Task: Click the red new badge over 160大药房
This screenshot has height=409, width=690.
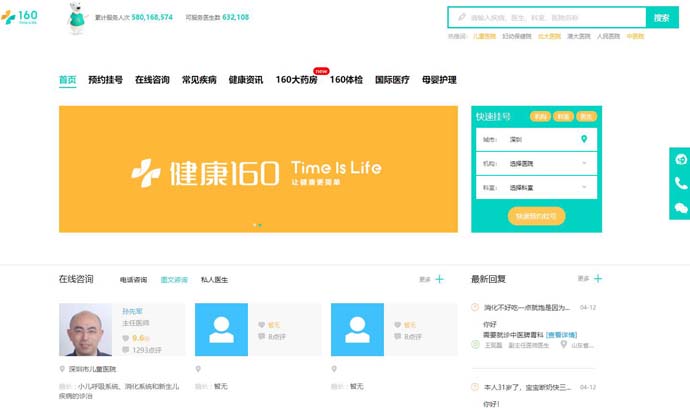Action: click(321, 71)
